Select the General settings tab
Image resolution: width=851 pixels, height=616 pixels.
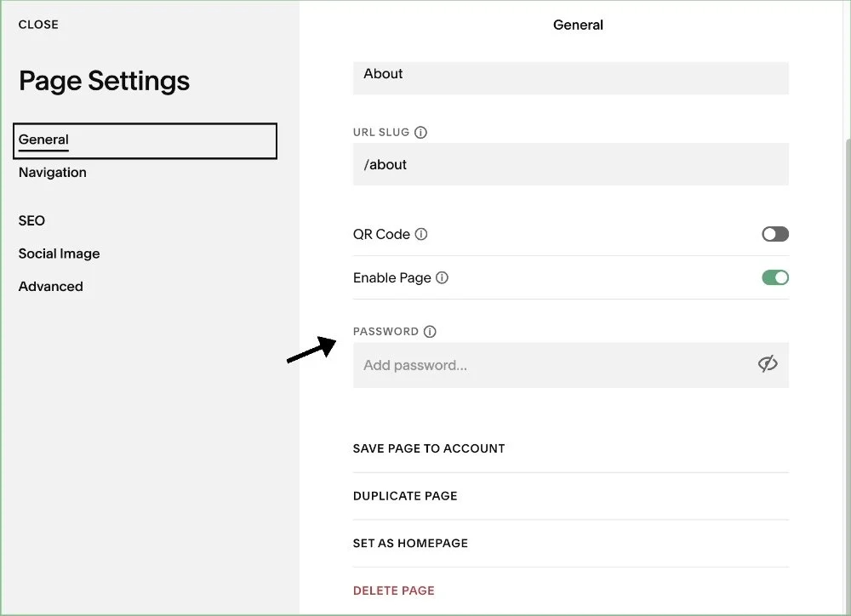click(145, 141)
